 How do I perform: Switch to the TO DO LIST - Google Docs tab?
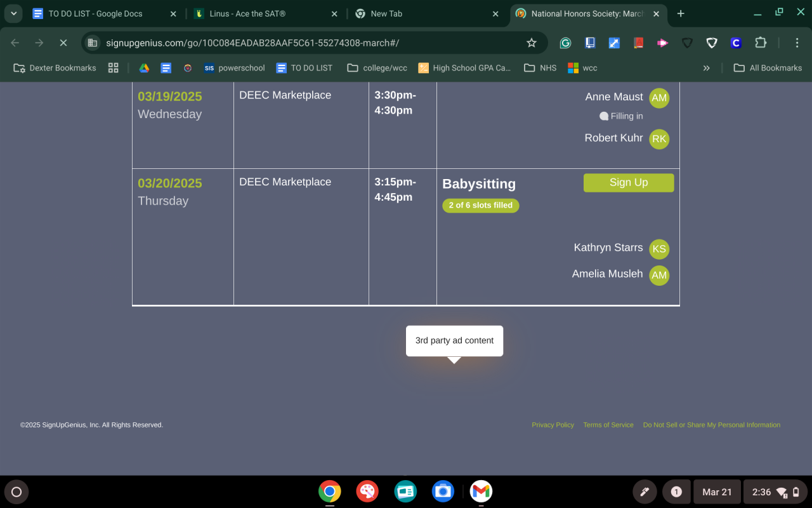[105, 14]
